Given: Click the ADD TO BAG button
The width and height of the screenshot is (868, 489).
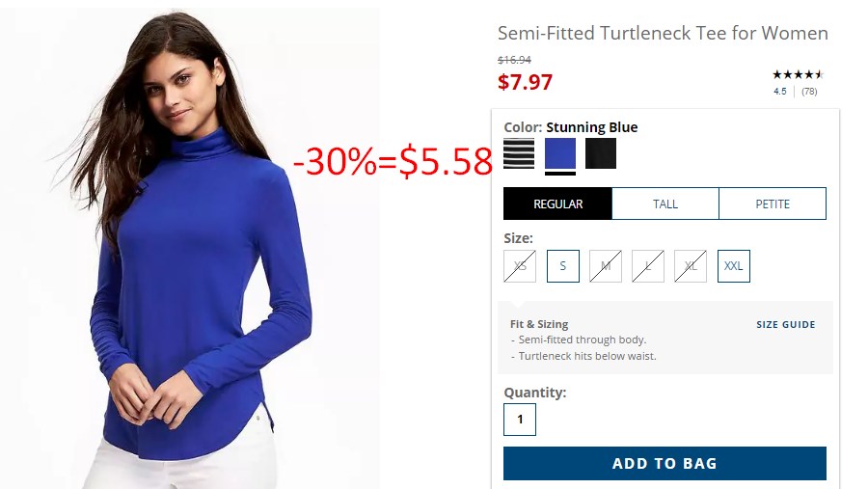Looking at the screenshot, I should point(665,463).
